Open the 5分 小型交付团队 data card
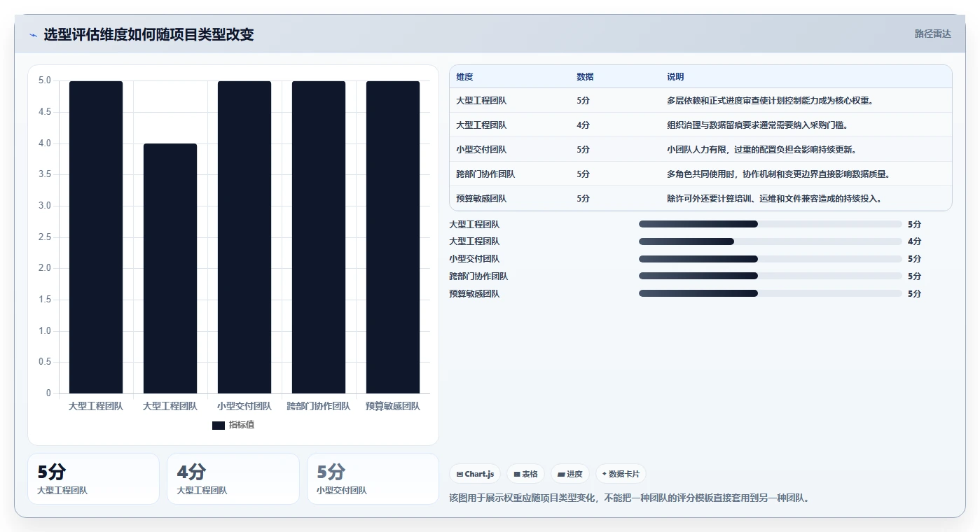Screen dimensions: 980x532 click(373, 479)
